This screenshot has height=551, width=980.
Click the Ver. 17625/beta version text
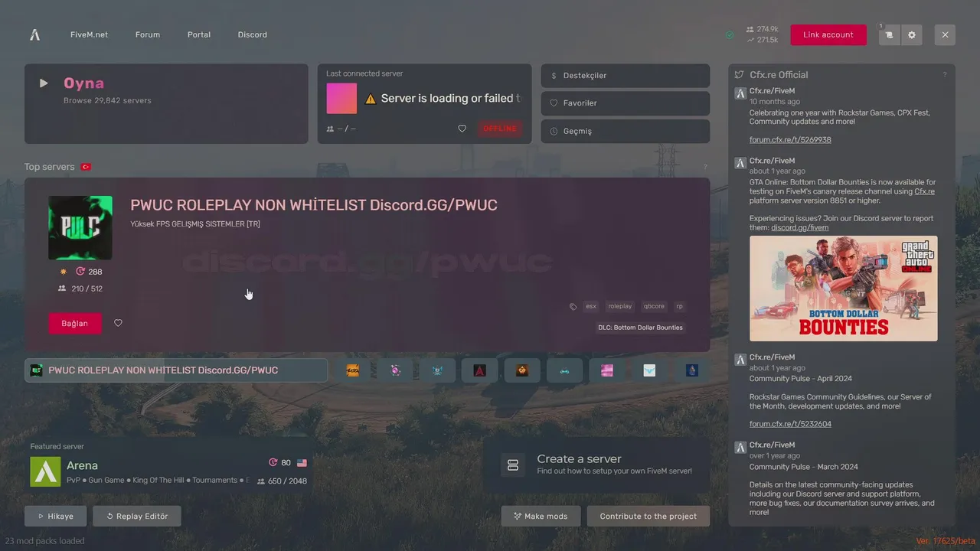click(946, 541)
